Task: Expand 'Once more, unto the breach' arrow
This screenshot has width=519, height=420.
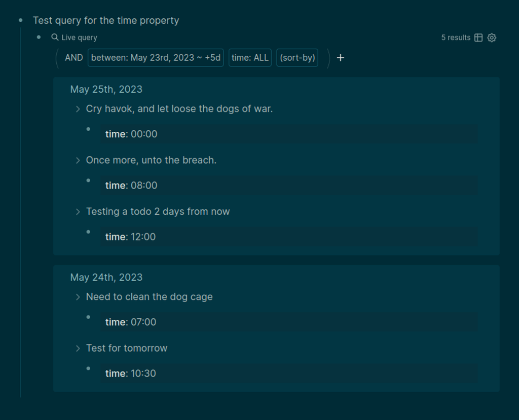Action: (x=78, y=160)
